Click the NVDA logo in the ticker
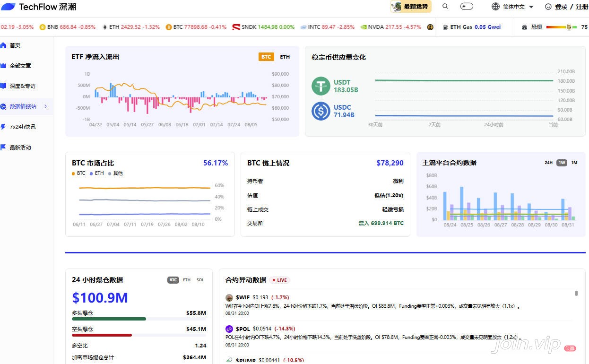Screen dimensions: 589x364 click(363, 27)
